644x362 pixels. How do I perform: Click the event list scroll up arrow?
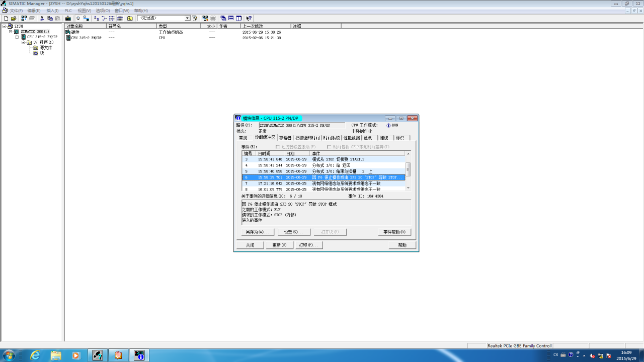408,153
